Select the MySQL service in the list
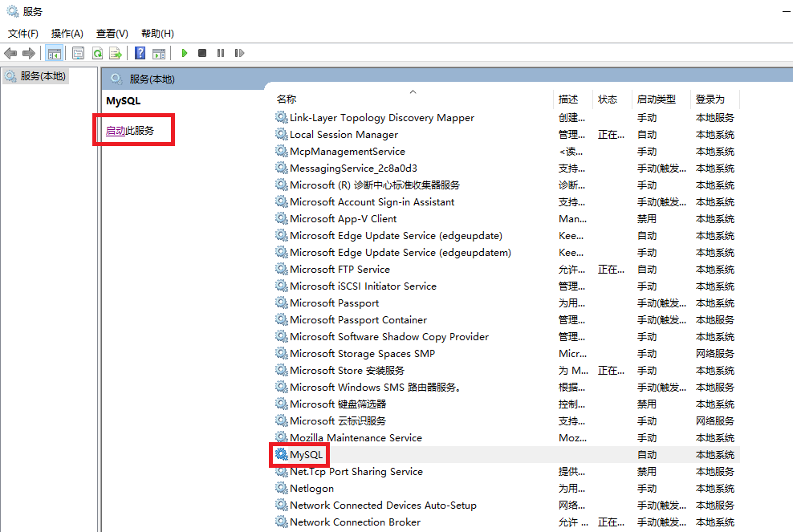This screenshot has width=793, height=532. click(306, 455)
